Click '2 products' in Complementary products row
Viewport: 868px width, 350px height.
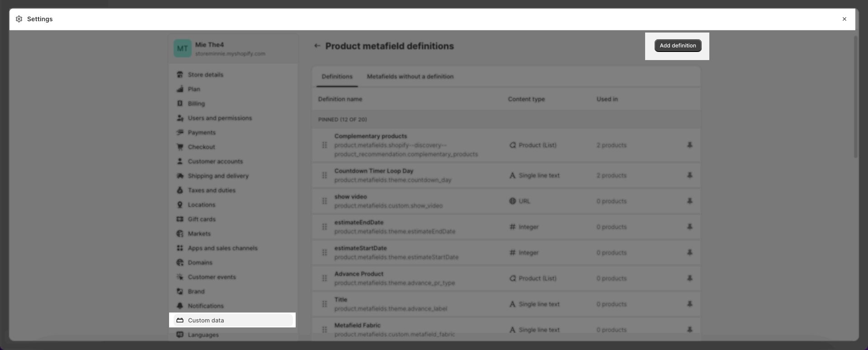coord(611,145)
